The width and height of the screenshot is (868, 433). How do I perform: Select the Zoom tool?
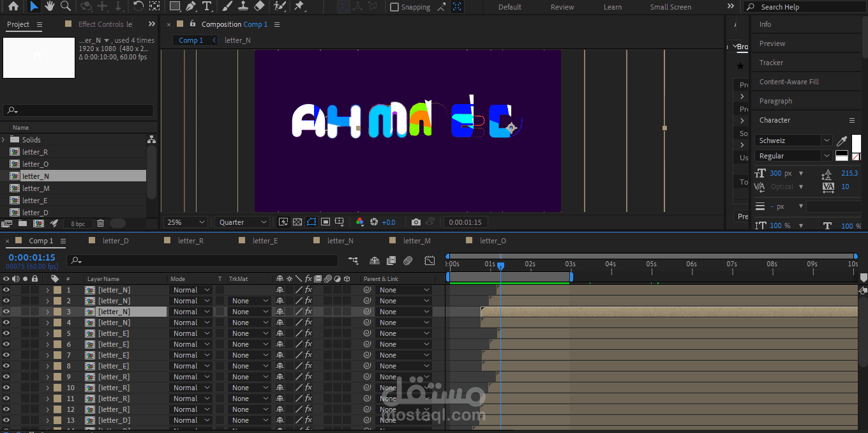[x=66, y=7]
